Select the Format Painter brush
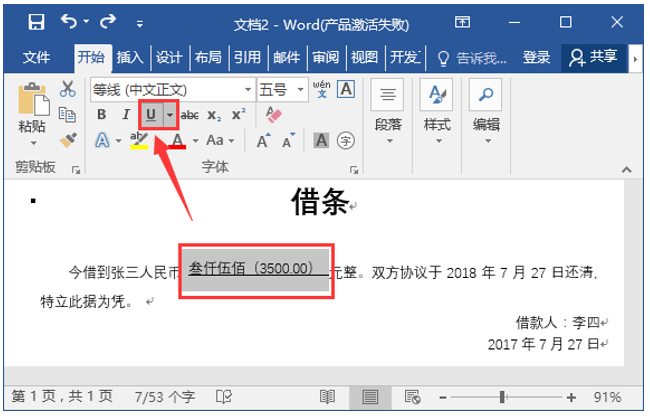650x416 pixels. (x=68, y=140)
